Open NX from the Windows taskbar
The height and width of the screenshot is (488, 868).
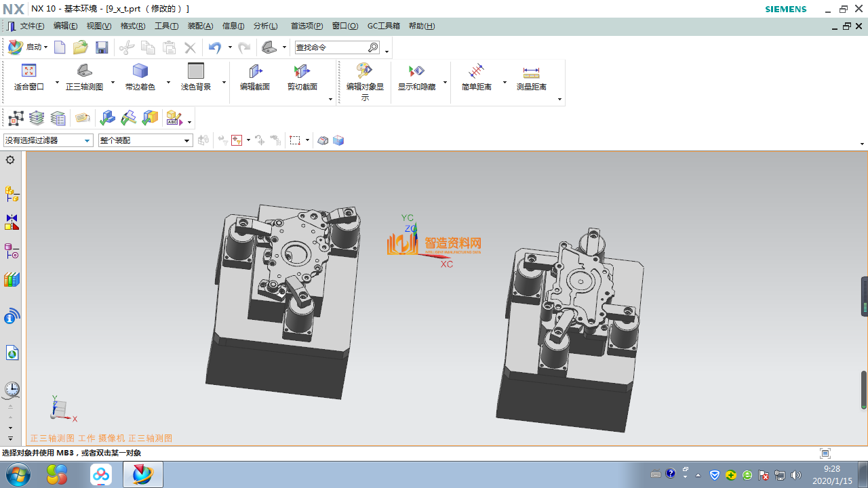(x=142, y=474)
